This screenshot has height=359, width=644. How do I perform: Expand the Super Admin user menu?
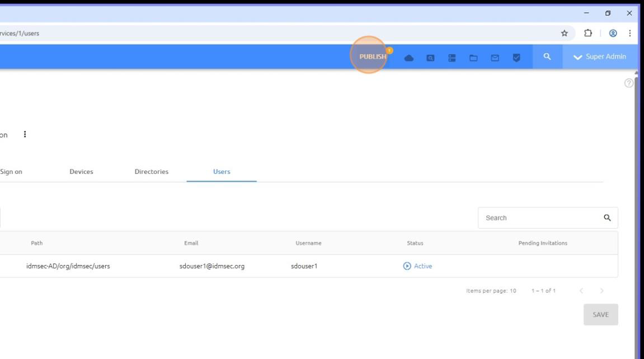click(x=600, y=56)
